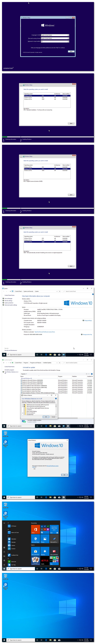Open the Microsoft News tile

54,551
